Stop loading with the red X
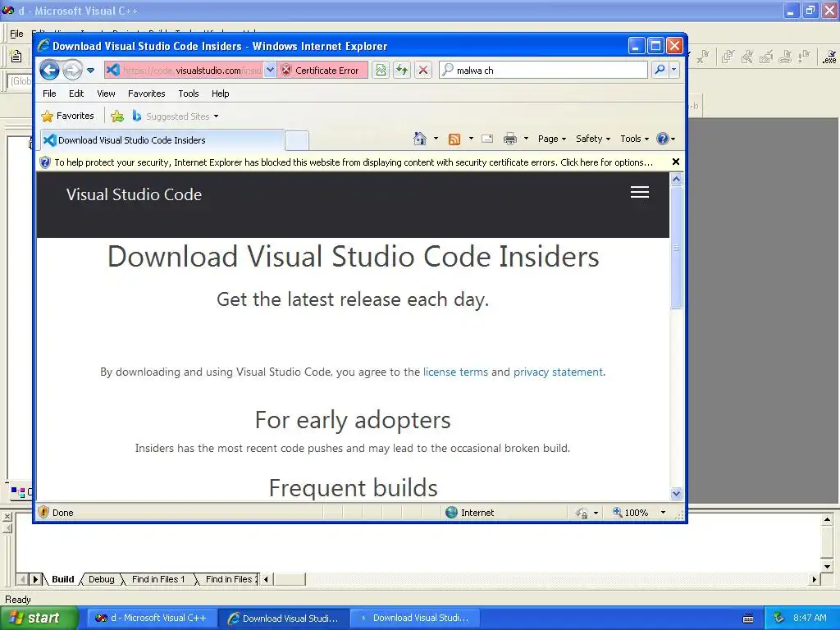 pos(423,71)
